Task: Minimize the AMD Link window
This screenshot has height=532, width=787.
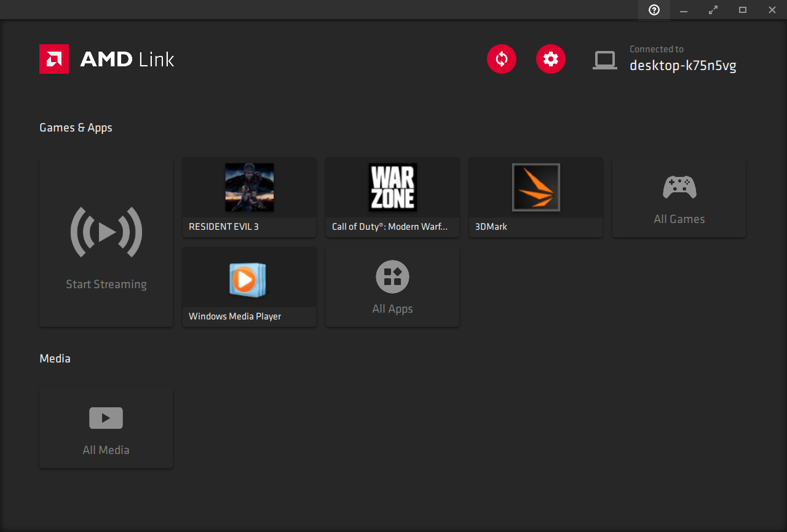Action: [684, 10]
